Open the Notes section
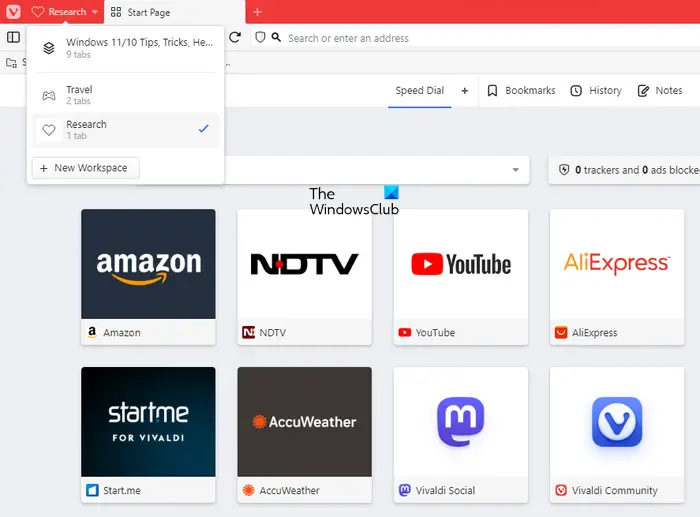The width and height of the screenshot is (700, 517). tap(660, 91)
